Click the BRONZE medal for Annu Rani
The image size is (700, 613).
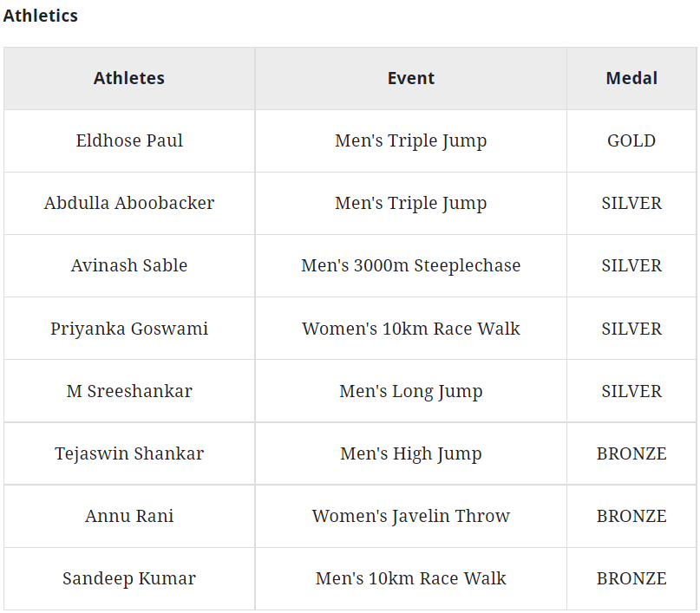pyautogui.click(x=631, y=516)
